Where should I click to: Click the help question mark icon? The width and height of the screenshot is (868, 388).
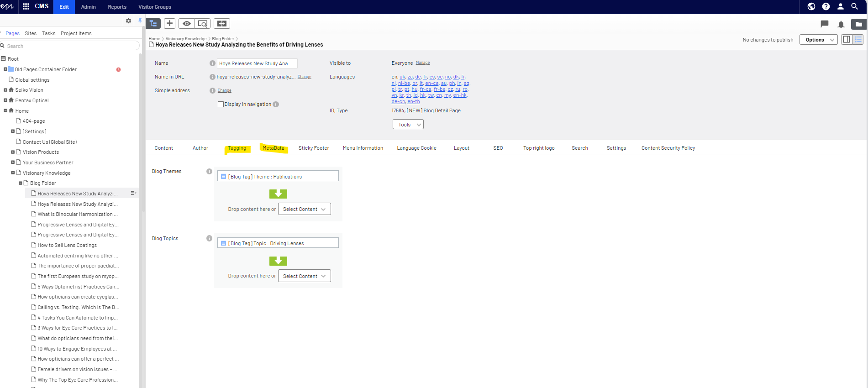(826, 6)
